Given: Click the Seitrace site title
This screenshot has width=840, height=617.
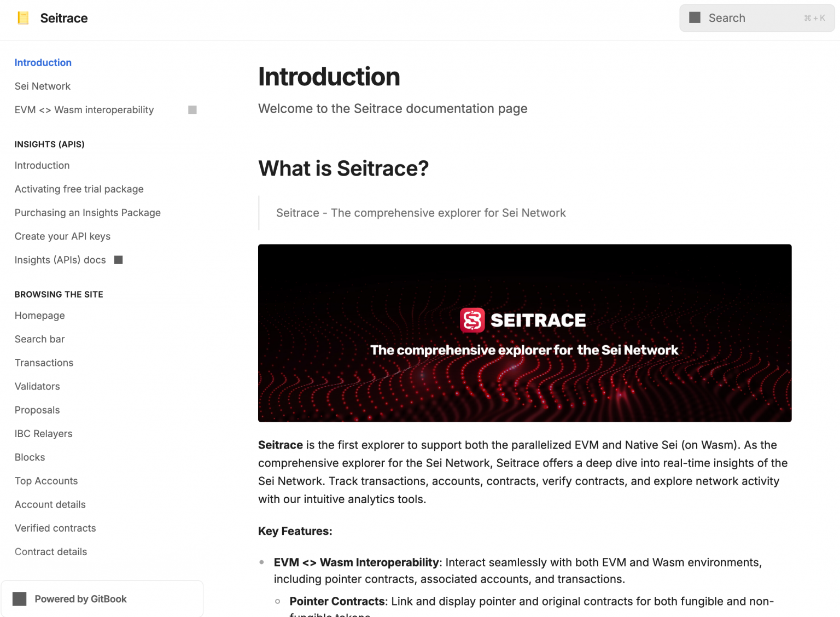Looking at the screenshot, I should [x=64, y=18].
